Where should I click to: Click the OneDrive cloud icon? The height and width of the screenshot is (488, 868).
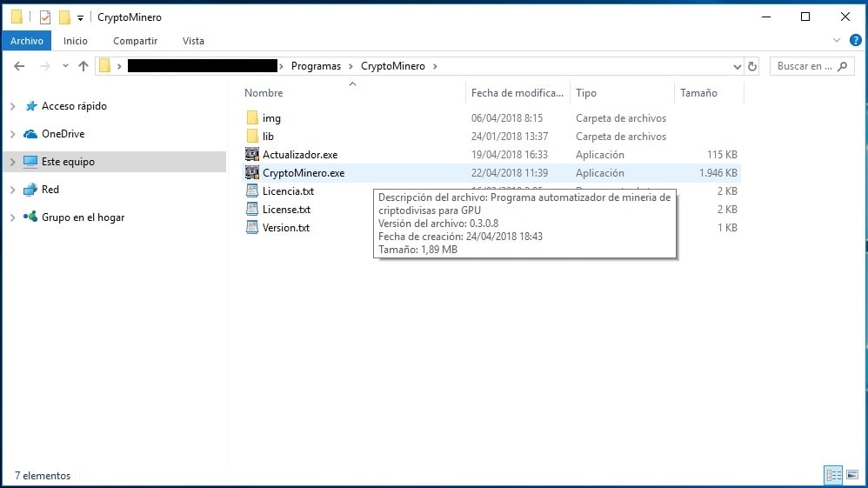click(30, 134)
